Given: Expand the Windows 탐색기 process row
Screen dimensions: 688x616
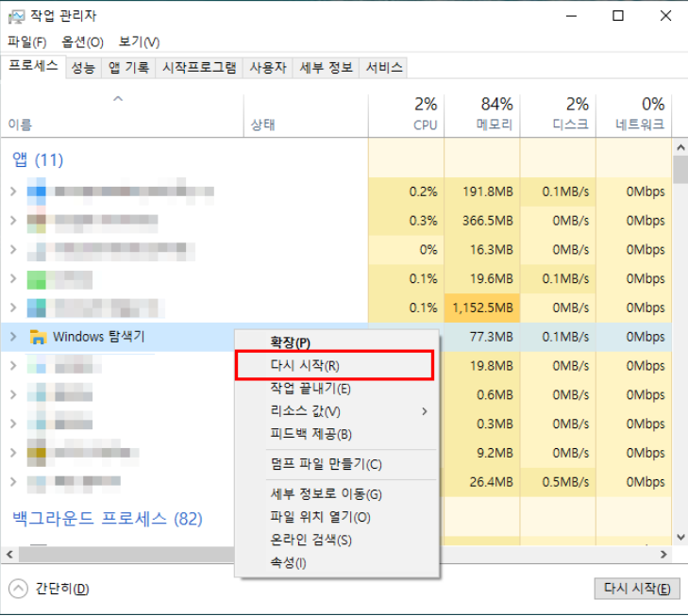Looking at the screenshot, I should coord(13,337).
